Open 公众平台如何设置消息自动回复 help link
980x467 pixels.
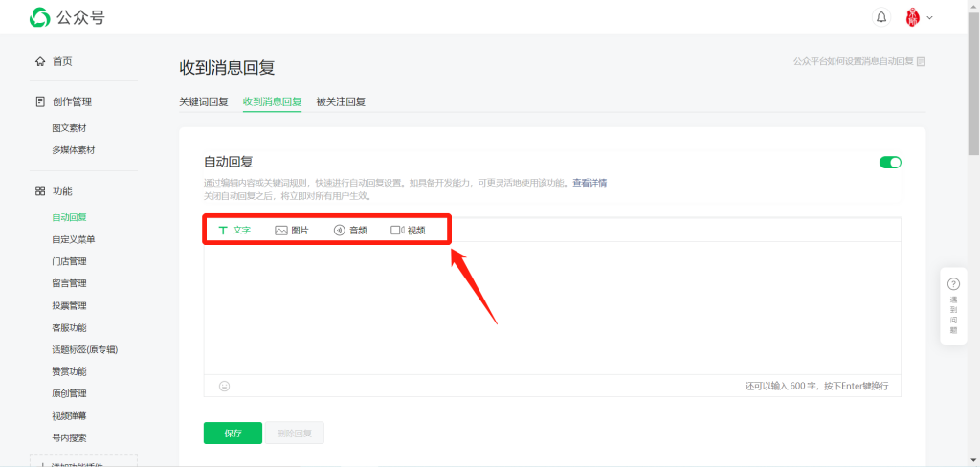pos(853,61)
